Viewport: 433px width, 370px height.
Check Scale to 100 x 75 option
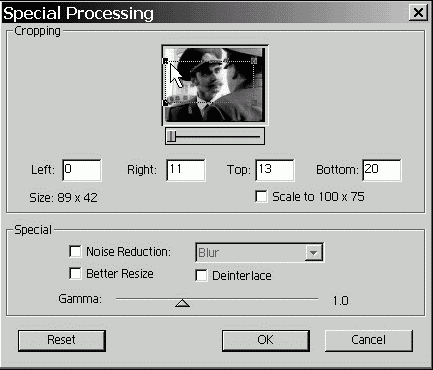(261, 196)
